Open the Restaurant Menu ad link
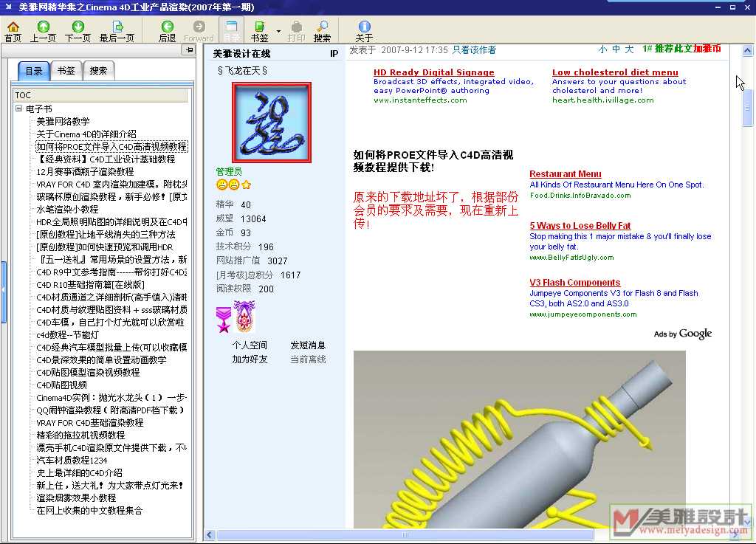756x544 pixels. click(x=565, y=174)
